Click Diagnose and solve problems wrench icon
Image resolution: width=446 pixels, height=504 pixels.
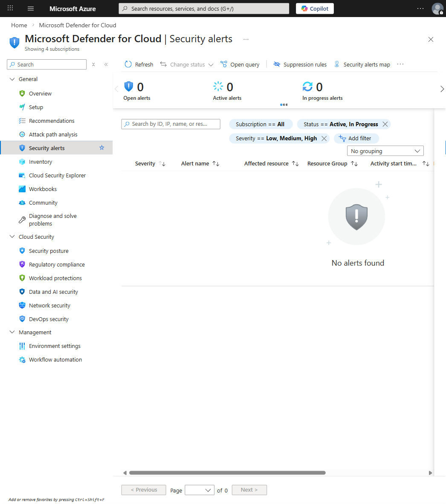pos(22,220)
